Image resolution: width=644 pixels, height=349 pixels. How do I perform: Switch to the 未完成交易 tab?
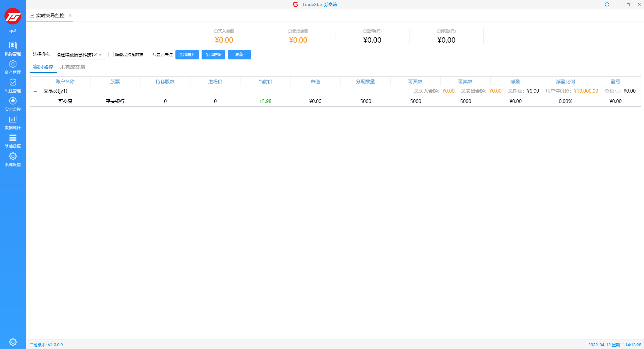point(72,67)
